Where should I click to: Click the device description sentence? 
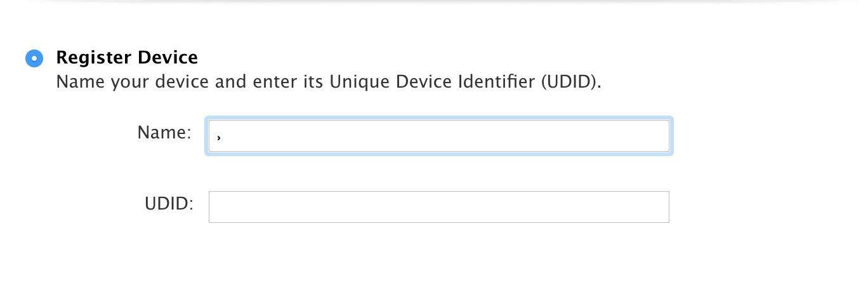tap(328, 83)
